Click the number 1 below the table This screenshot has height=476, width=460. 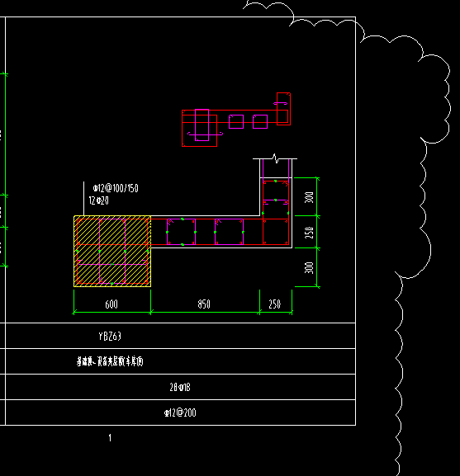click(110, 438)
